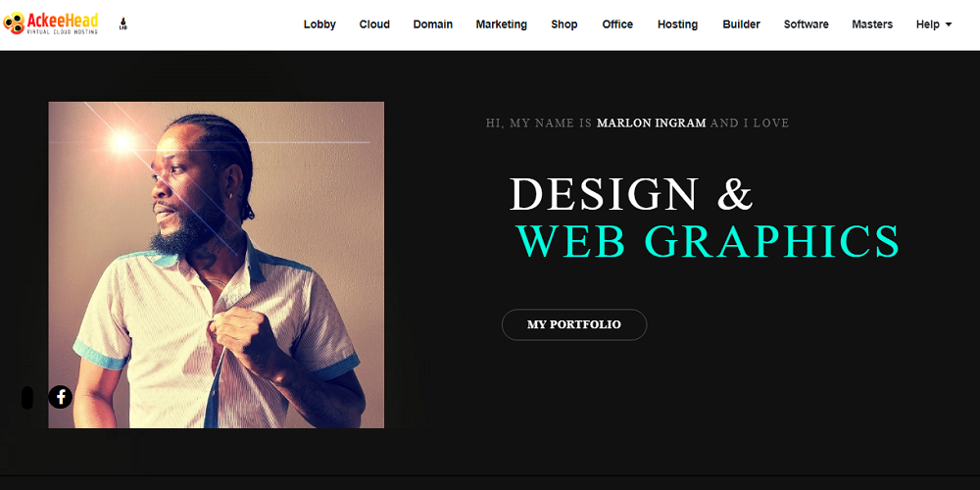The width and height of the screenshot is (980, 490).
Task: Go to the Lobby menu item
Action: [x=319, y=24]
